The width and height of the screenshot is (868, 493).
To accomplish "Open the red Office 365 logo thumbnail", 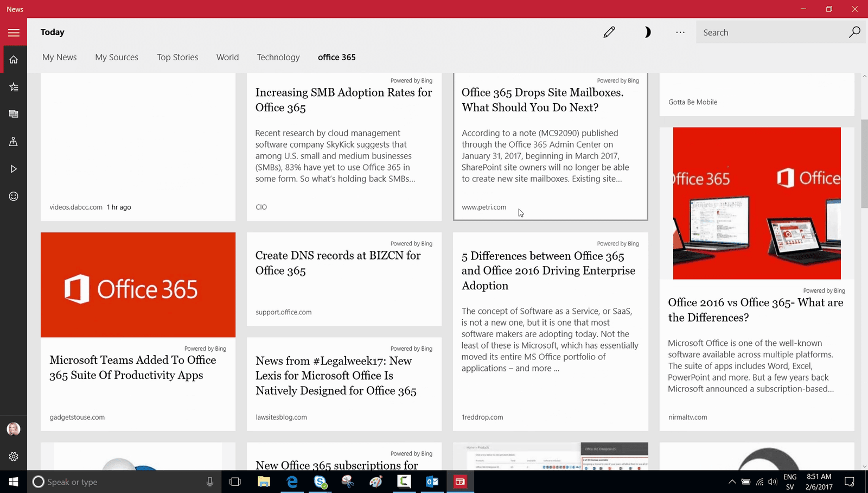I will tap(138, 285).
